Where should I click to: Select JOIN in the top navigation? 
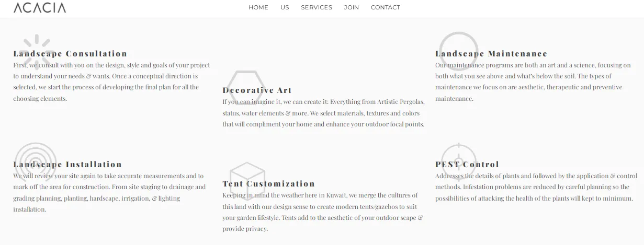click(352, 7)
